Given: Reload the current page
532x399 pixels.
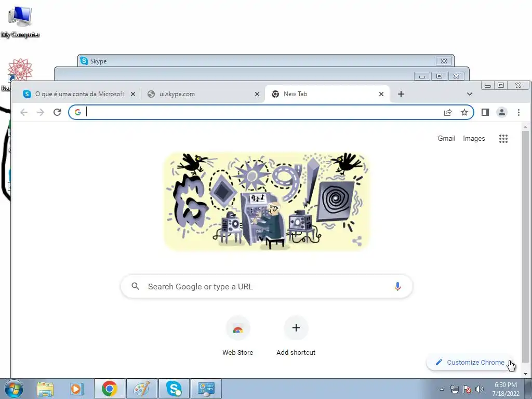Looking at the screenshot, I should [57, 112].
